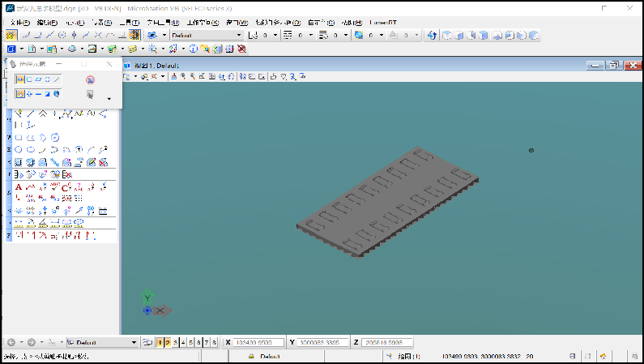Click the Zoom Out view control
Viewport: 644px width, 364px height.
pos(192,76)
